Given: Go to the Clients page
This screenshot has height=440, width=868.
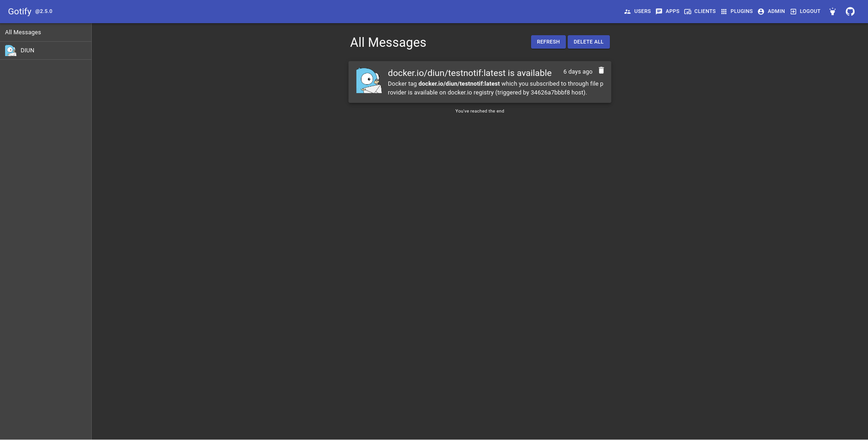Looking at the screenshot, I should tap(700, 12).
